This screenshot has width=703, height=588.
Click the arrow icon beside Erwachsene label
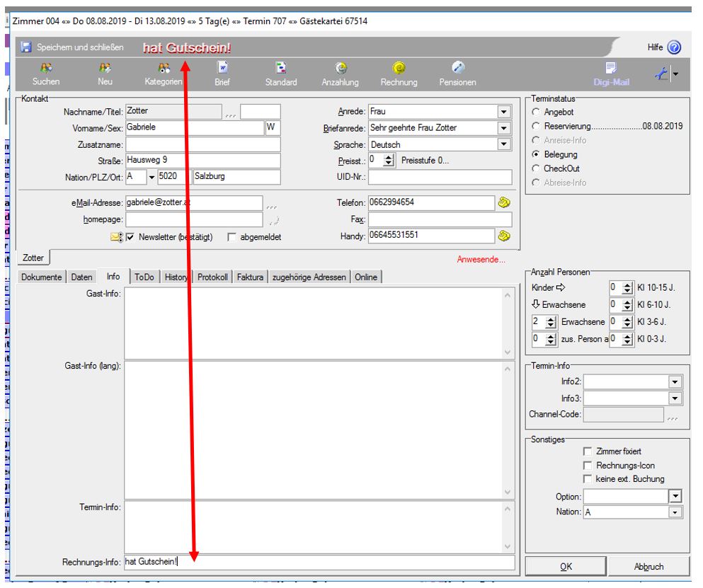click(536, 304)
